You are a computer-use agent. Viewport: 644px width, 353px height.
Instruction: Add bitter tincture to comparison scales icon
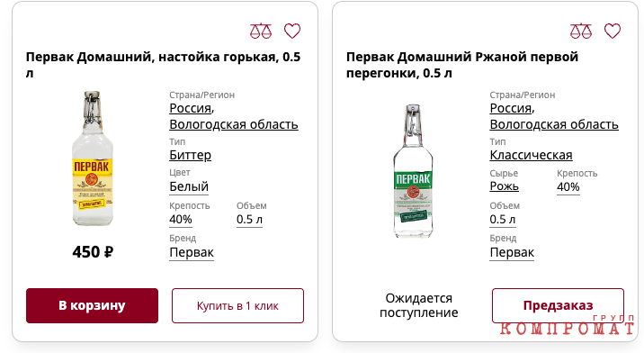tap(261, 31)
